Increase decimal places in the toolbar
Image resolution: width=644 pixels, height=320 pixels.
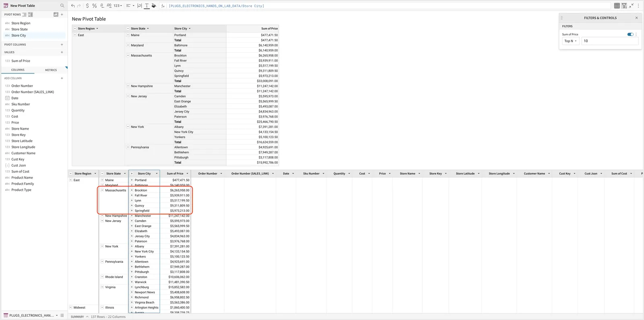coord(109,6)
